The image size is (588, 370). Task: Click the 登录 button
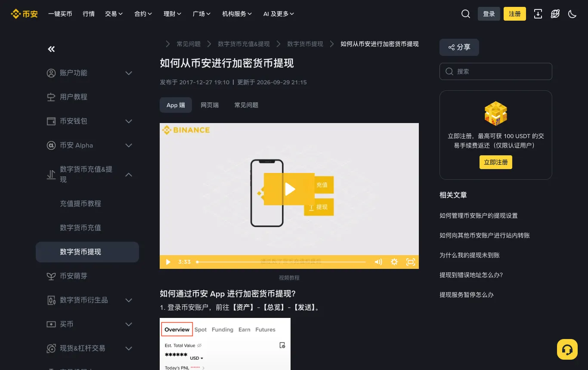(x=489, y=14)
